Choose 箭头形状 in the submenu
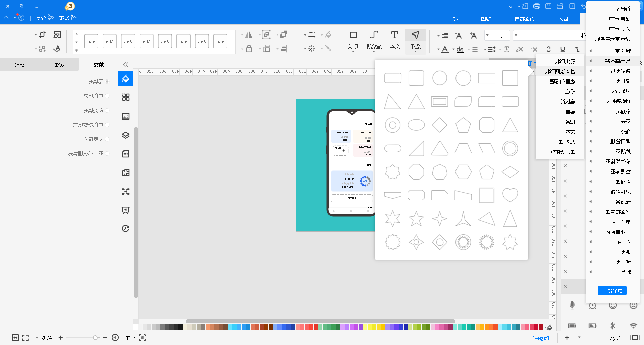Screen dimensions: 644x345 point(565,61)
